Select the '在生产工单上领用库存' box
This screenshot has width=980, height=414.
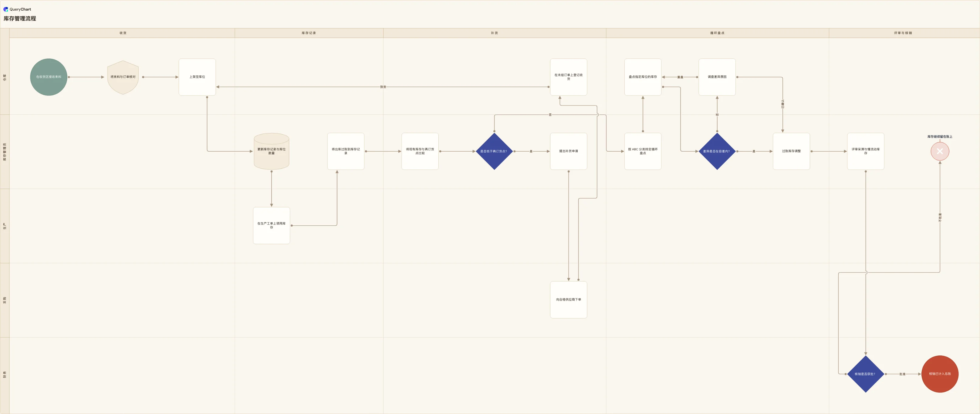pyautogui.click(x=271, y=225)
